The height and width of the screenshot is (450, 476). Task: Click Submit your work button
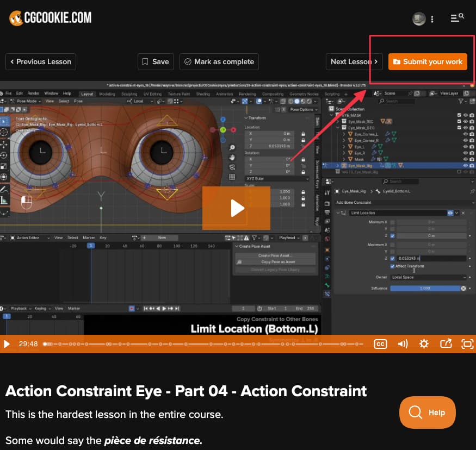(428, 61)
